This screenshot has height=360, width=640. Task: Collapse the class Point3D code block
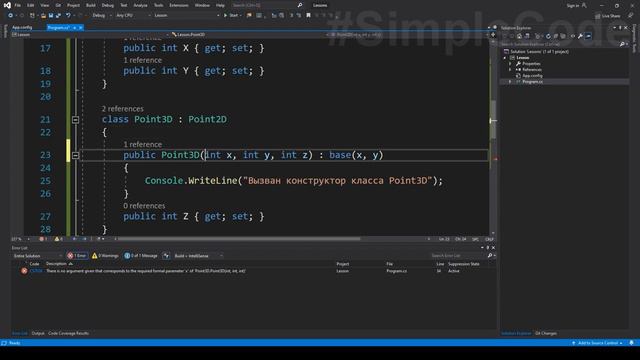coord(76,120)
